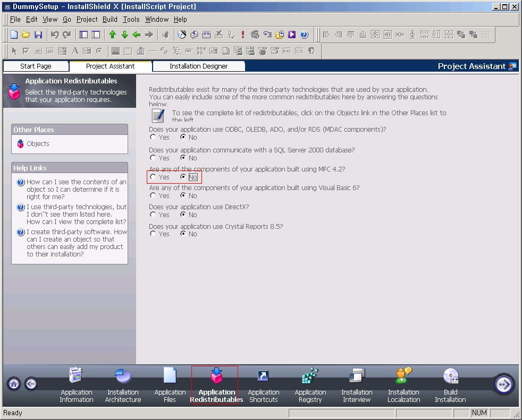Switch to the Installation Designer tab

[198, 66]
